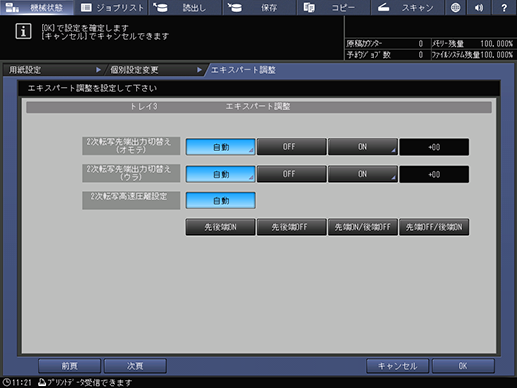This screenshot has height=388, width=517.
Task: Choose the 先端ON/後端OFF option
Action: (x=363, y=227)
